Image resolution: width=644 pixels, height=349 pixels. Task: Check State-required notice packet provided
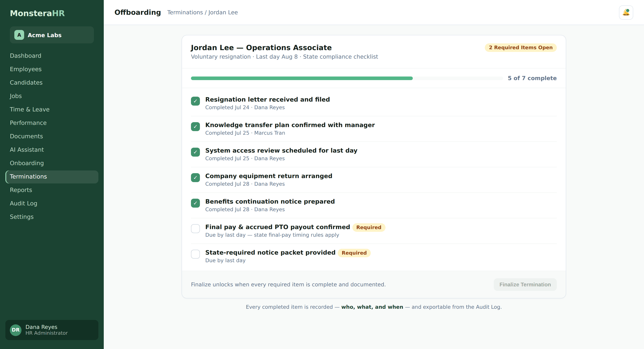click(x=195, y=254)
